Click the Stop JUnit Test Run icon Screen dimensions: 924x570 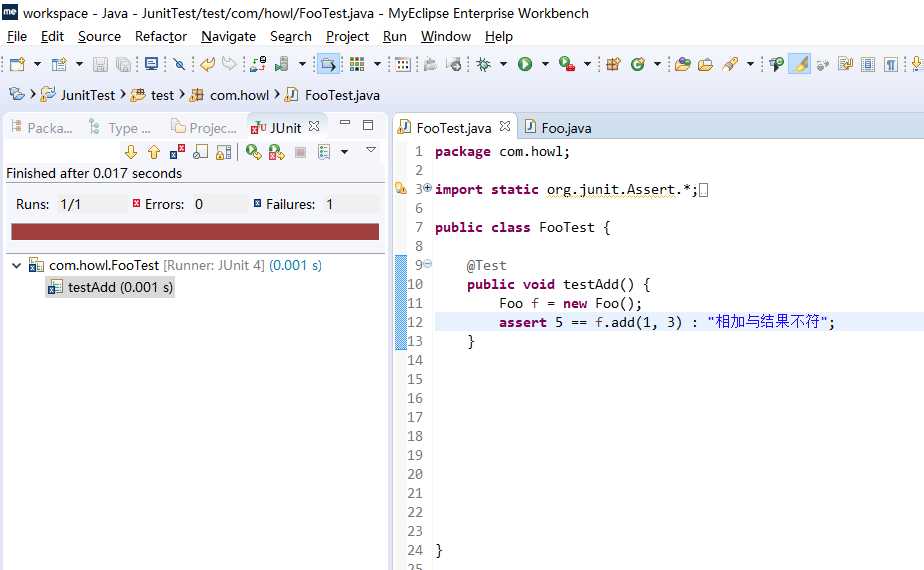click(301, 153)
